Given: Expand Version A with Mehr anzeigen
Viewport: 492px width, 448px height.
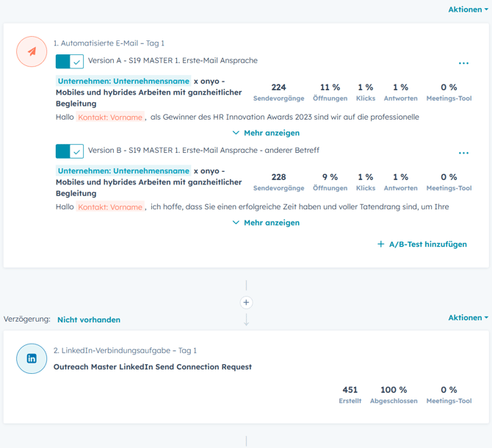Looking at the screenshot, I should coord(266,133).
